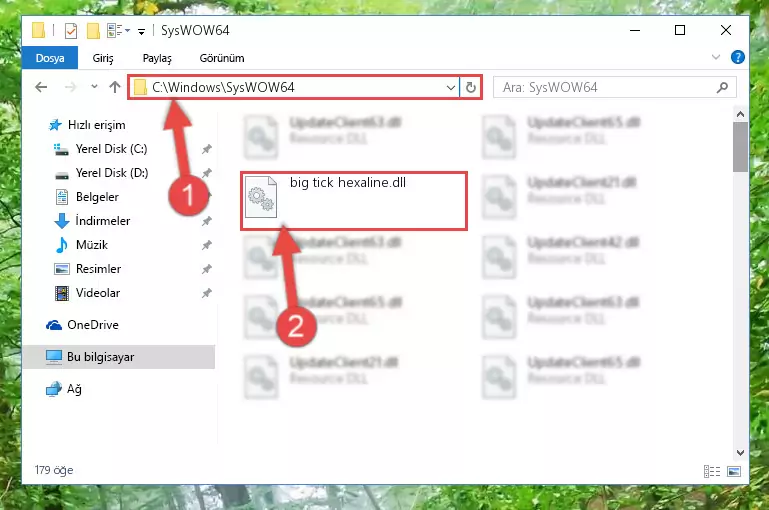The height and width of the screenshot is (510, 769).
Task: Open the Müzik folder
Action: 81,245
